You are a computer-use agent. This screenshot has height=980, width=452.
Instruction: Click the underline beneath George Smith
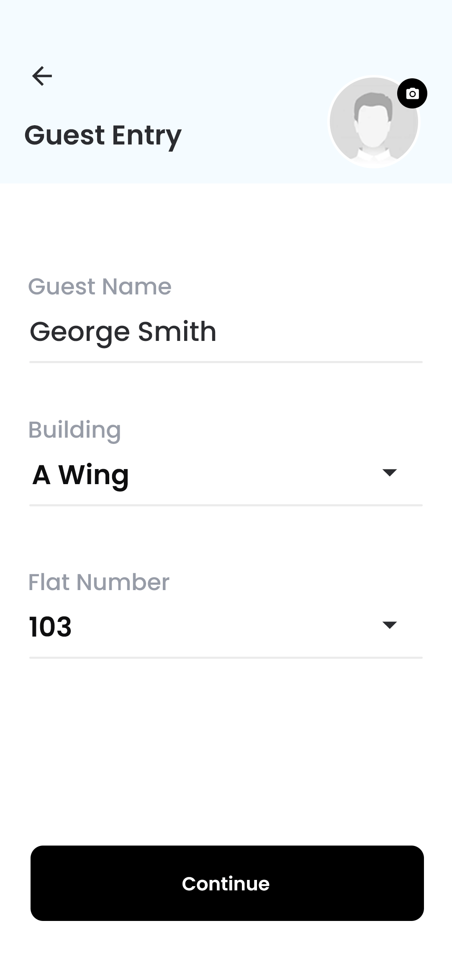point(226,362)
